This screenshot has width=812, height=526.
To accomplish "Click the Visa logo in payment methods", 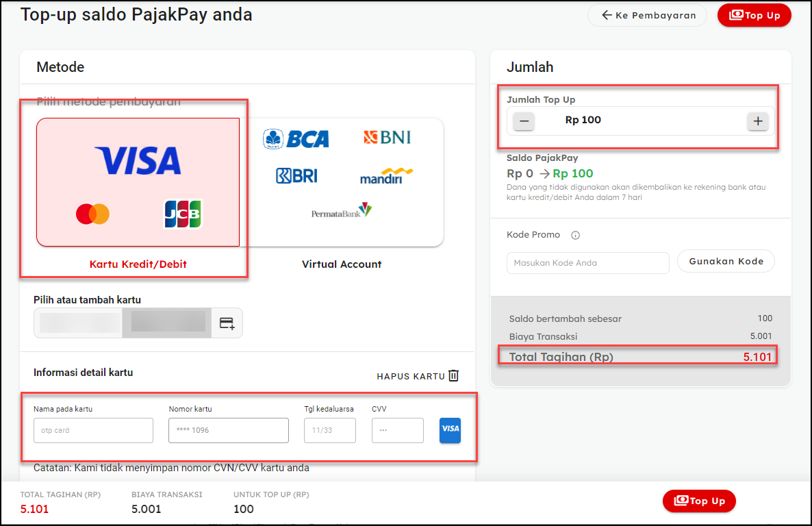I will tap(138, 161).
